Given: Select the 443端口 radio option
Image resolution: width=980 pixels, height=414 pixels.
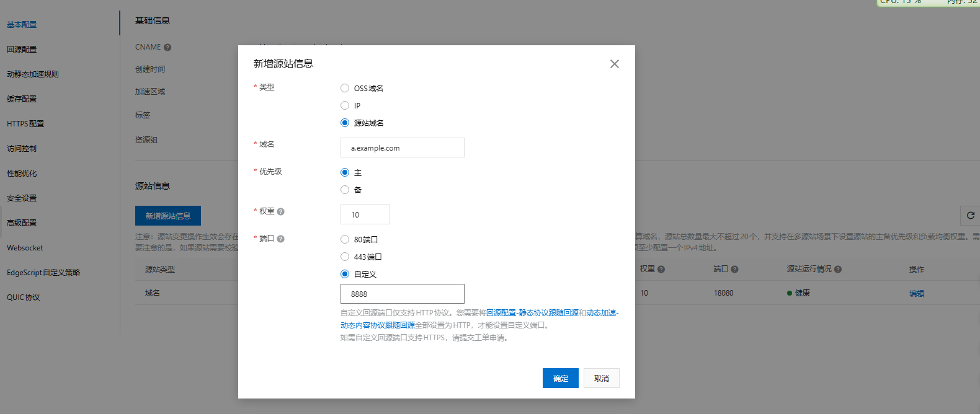Looking at the screenshot, I should click(x=345, y=257).
